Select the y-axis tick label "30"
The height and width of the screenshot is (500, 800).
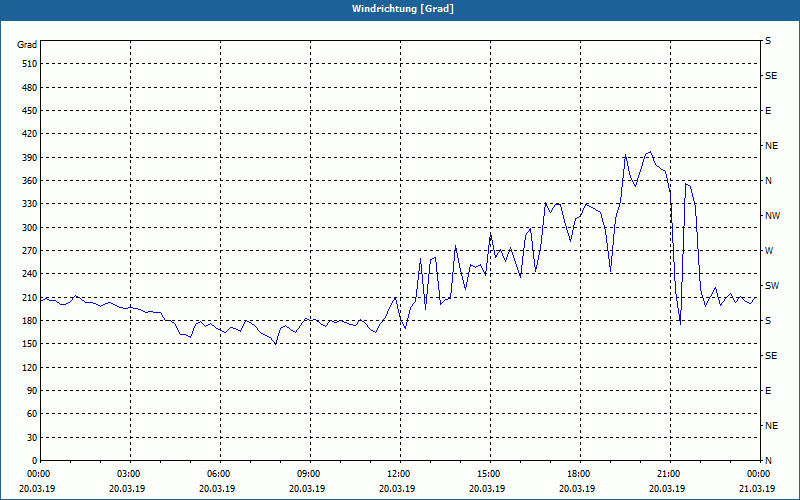[x=32, y=437]
